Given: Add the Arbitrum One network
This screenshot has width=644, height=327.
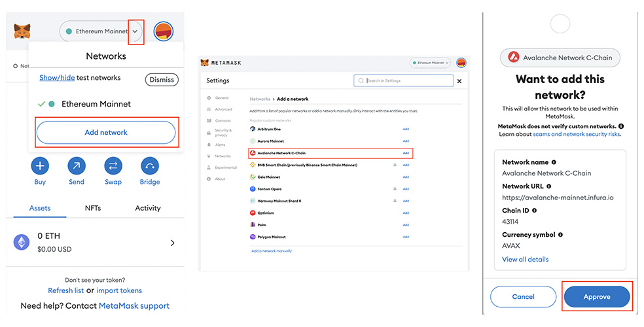Looking at the screenshot, I should 406,129.
